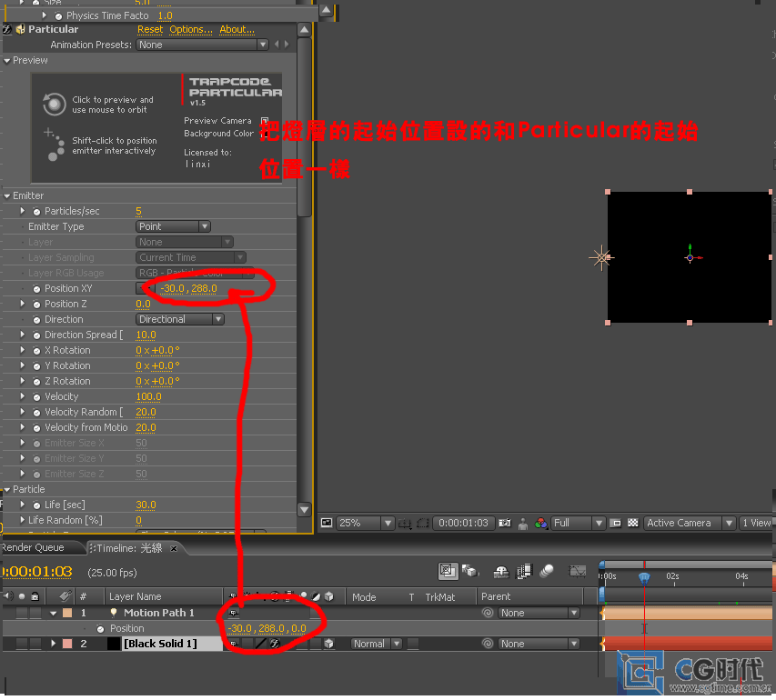Open the Animation Presets dropdown
This screenshot has height=700, width=776.
[203, 45]
